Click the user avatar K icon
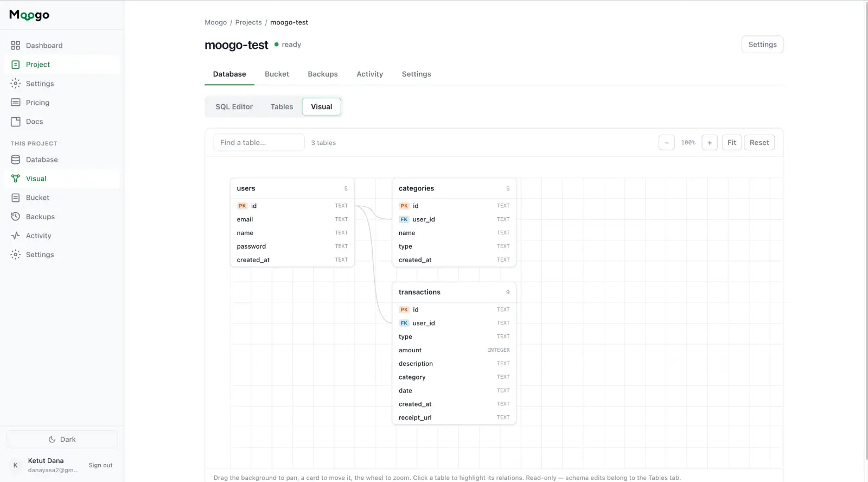Screen dimensions: 868x482 16,465
